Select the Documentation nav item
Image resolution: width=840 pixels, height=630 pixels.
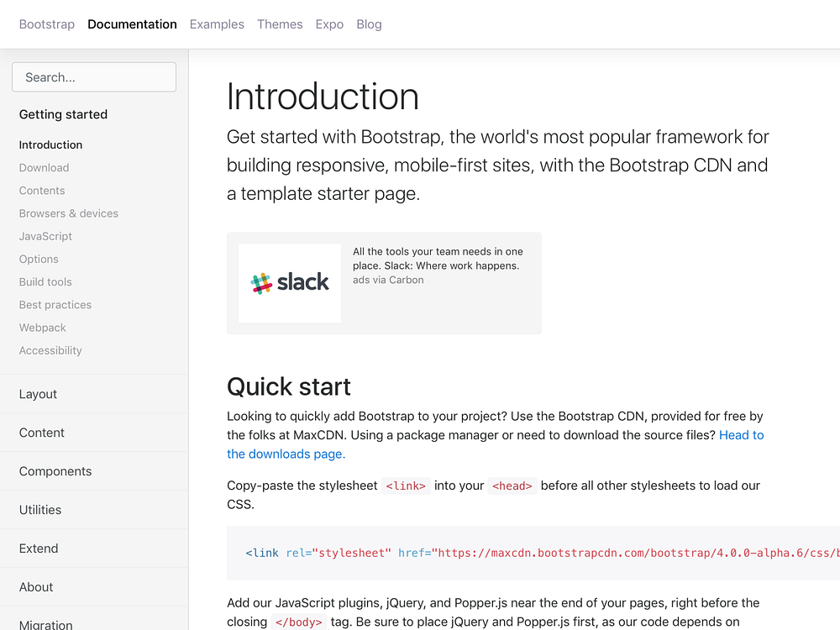click(x=132, y=24)
